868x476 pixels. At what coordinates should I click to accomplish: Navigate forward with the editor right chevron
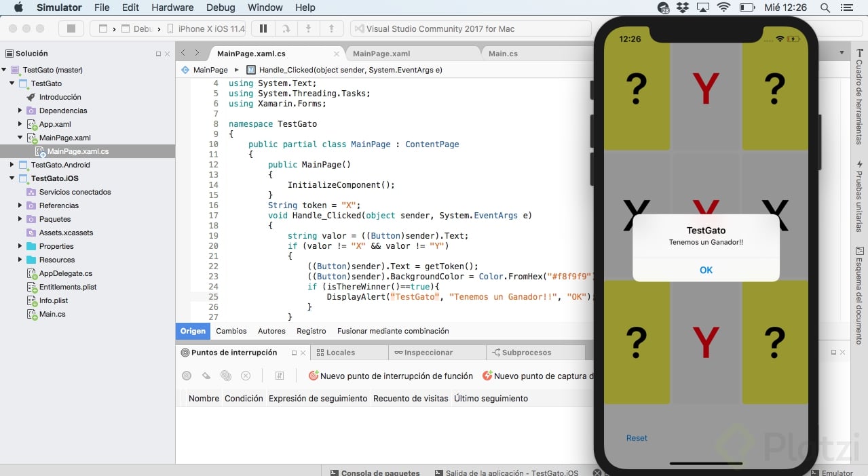click(197, 53)
